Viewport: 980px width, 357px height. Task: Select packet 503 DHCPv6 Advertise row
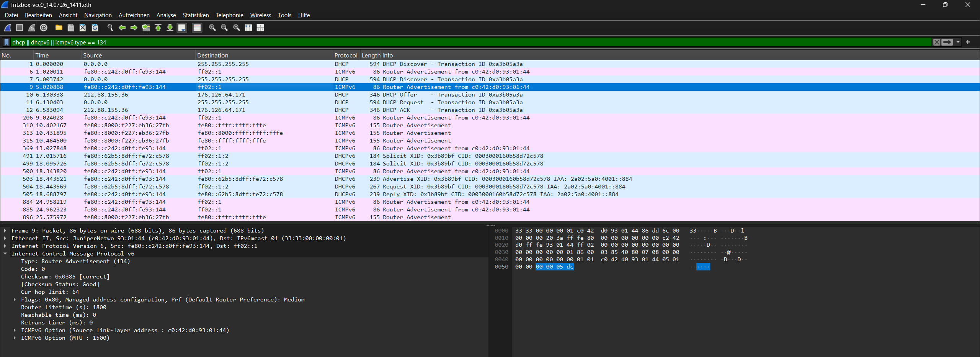490,179
